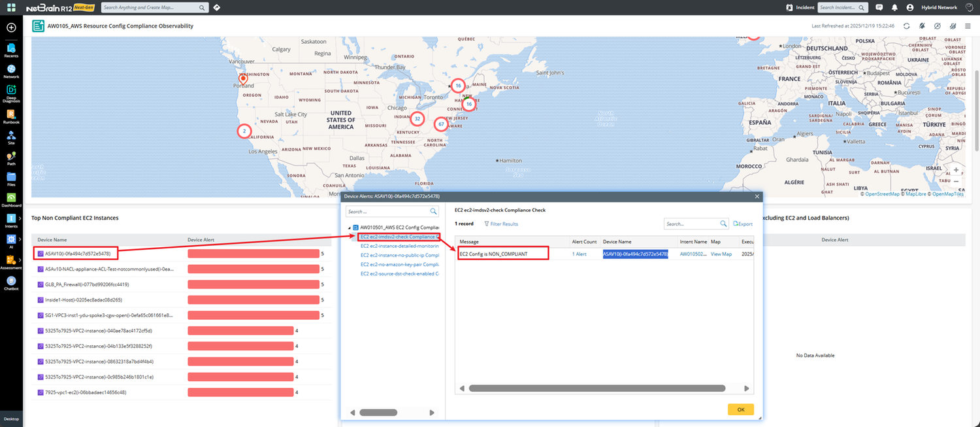Open Desktop at the sidebar bottom
The width and height of the screenshot is (980, 427).
[11, 418]
